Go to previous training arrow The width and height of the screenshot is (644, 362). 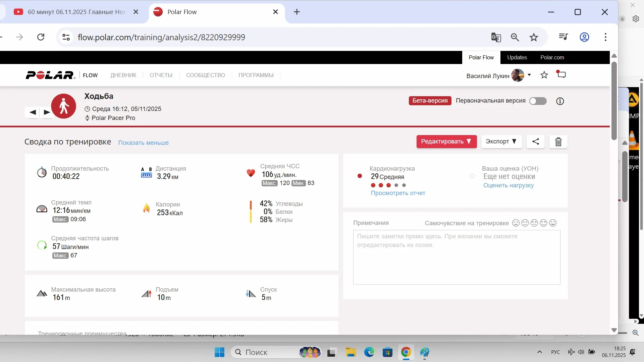click(x=33, y=112)
